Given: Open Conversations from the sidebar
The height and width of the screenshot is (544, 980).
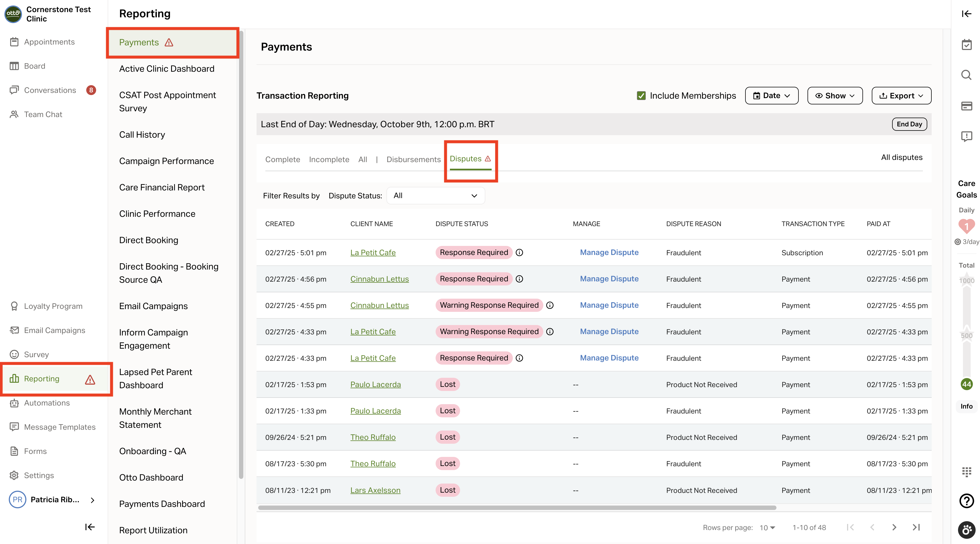Looking at the screenshot, I should (x=50, y=90).
